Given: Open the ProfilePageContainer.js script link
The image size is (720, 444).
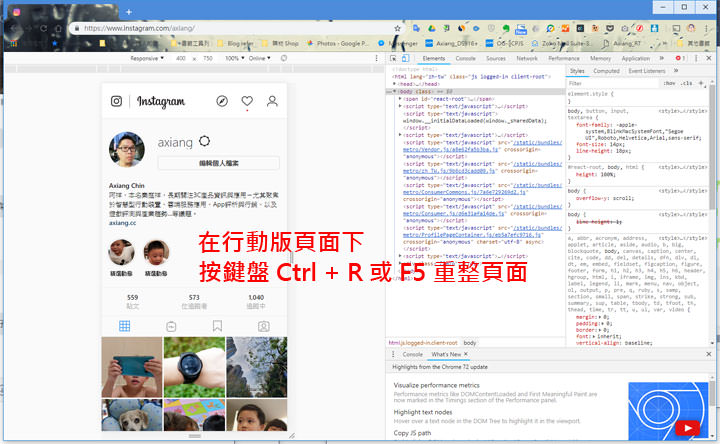Looking at the screenshot, I should pos(472,235).
